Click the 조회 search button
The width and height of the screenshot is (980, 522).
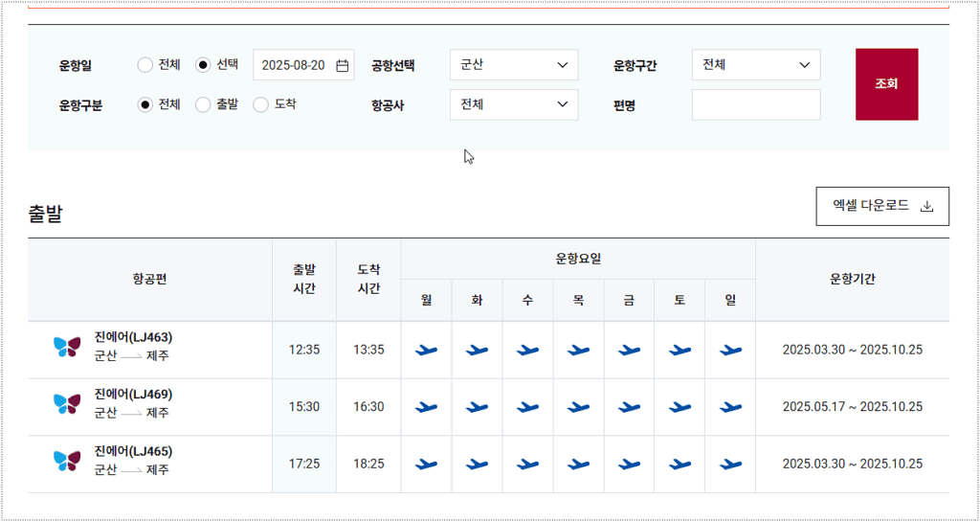(887, 84)
